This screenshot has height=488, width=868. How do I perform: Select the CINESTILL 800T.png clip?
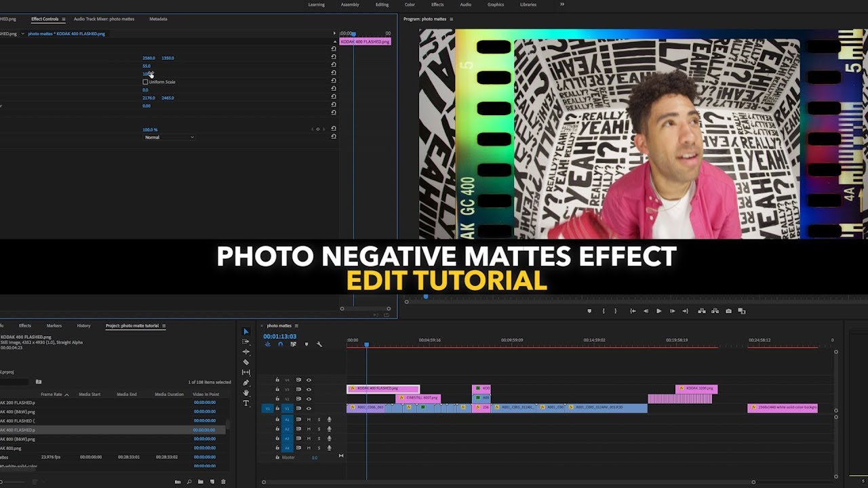418,399
